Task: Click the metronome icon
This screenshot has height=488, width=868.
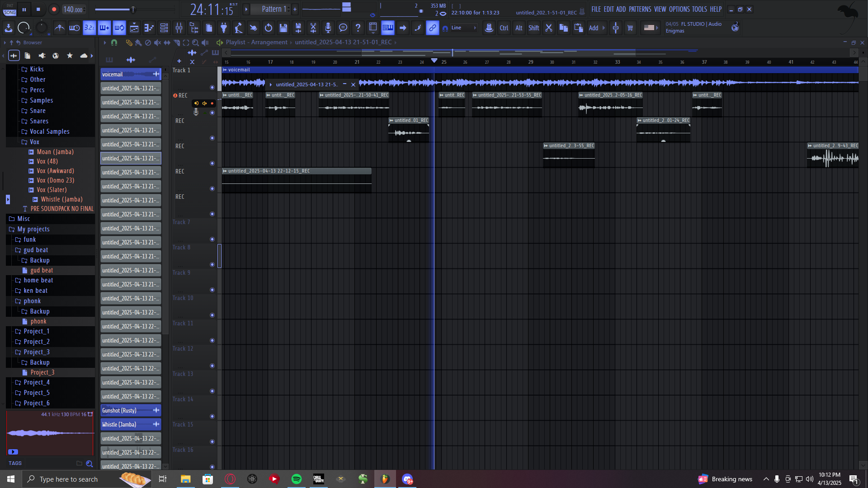Action: (x=59, y=28)
